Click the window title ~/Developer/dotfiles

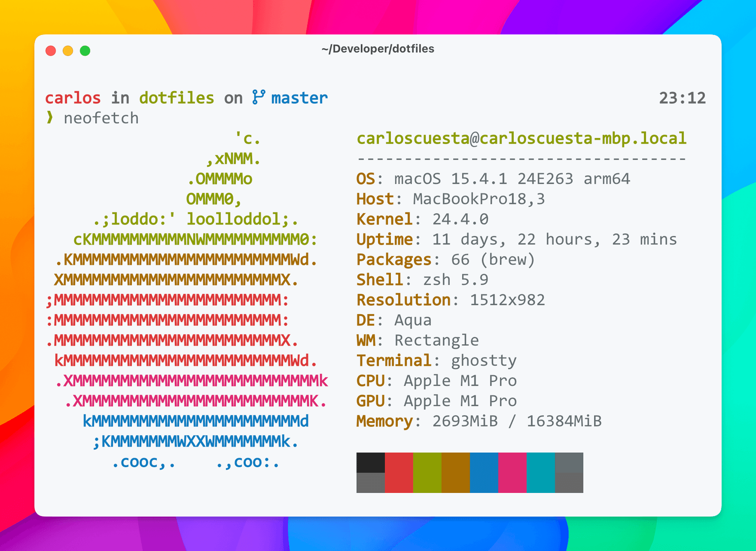[378, 49]
